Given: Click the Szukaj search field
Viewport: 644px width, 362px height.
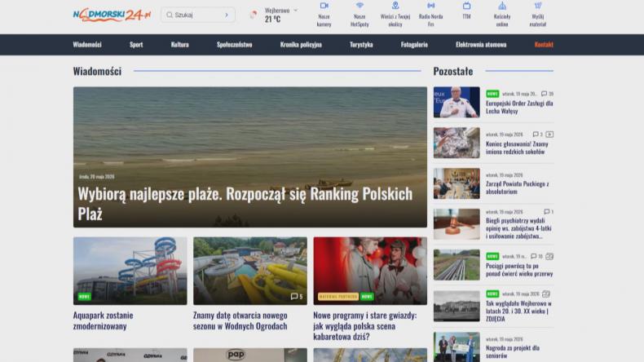Looking at the screenshot, I should coord(198,15).
